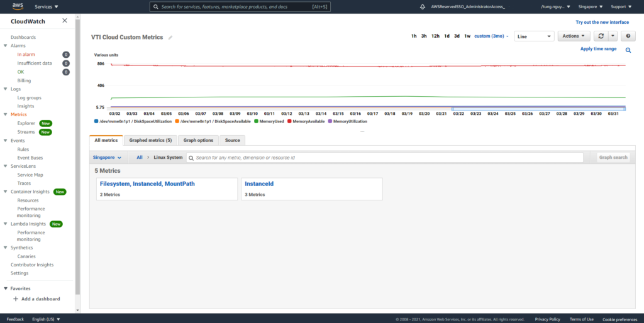Switch to the Source tab
Viewport: 644px width, 323px height.
[x=233, y=140]
